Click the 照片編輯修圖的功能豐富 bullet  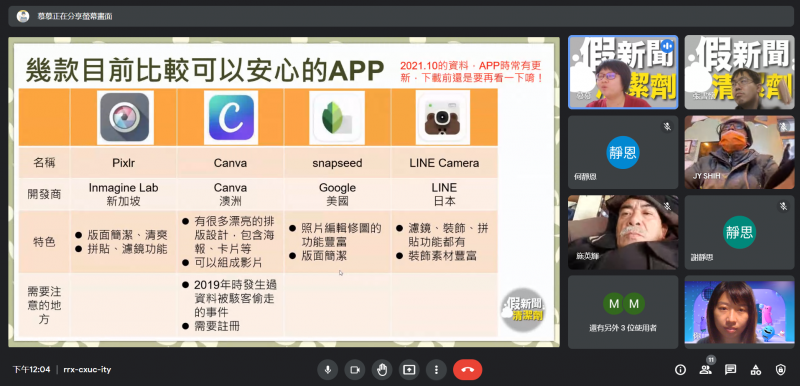click(x=335, y=235)
